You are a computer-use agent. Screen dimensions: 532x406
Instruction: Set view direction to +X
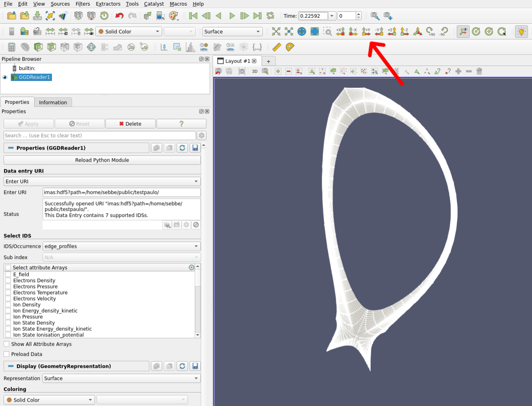[x=340, y=31]
